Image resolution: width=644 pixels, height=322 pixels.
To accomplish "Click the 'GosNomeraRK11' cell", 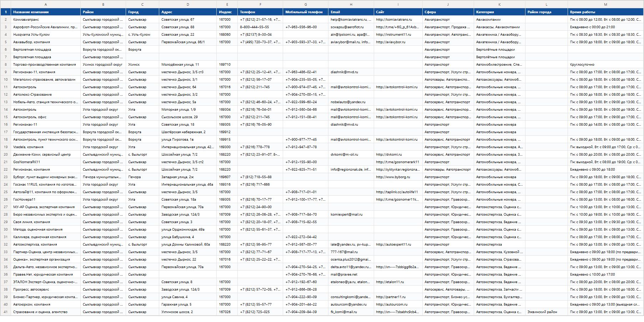I will tap(46, 162).
